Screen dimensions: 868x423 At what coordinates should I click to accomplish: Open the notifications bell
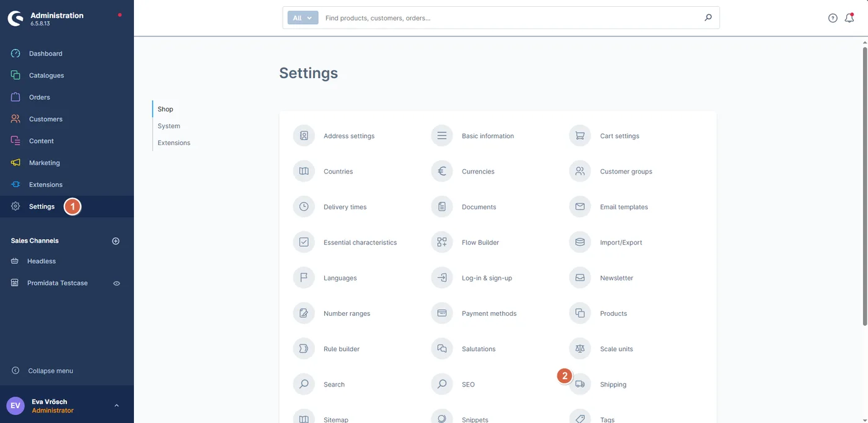[849, 18]
